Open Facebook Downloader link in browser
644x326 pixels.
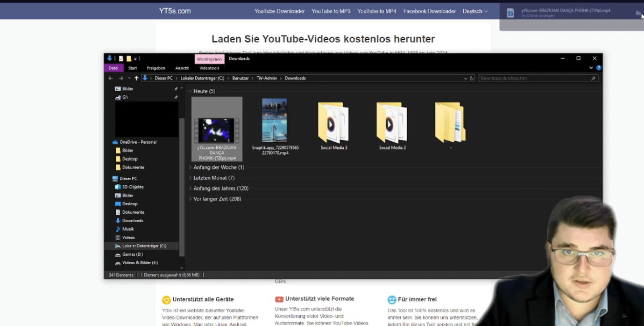430,11
